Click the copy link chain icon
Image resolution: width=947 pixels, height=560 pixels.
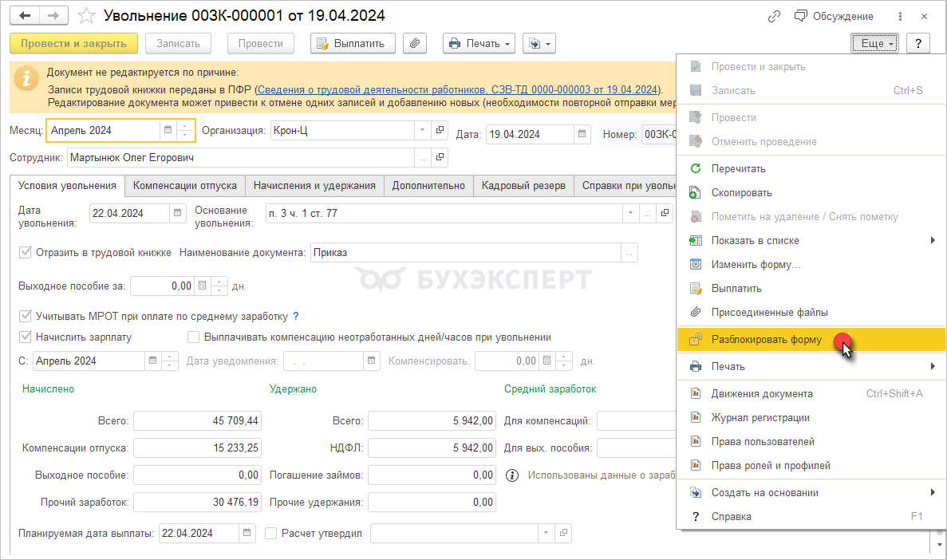click(x=773, y=16)
